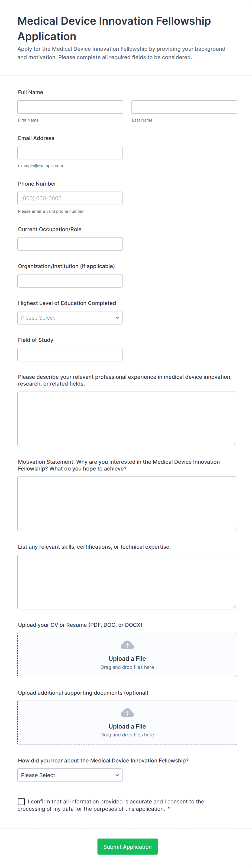Click the Organization/Institution text field
This screenshot has height=868, width=252.
70,281
